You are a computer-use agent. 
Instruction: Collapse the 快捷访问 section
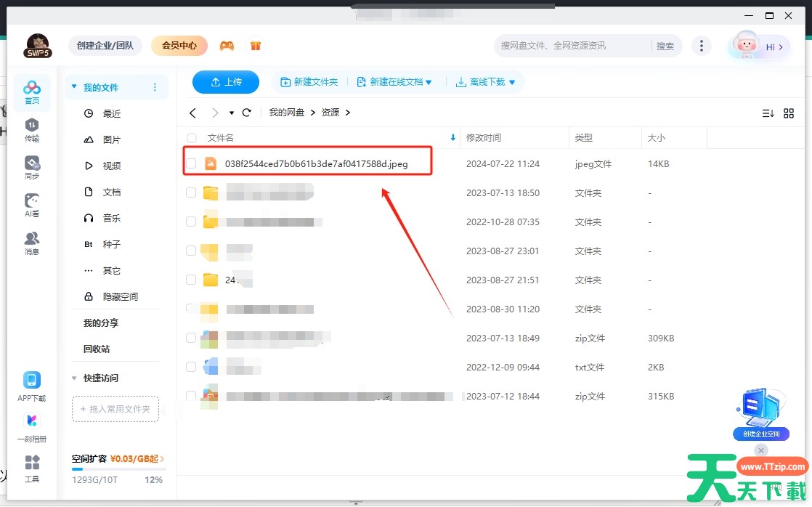pyautogui.click(x=74, y=378)
